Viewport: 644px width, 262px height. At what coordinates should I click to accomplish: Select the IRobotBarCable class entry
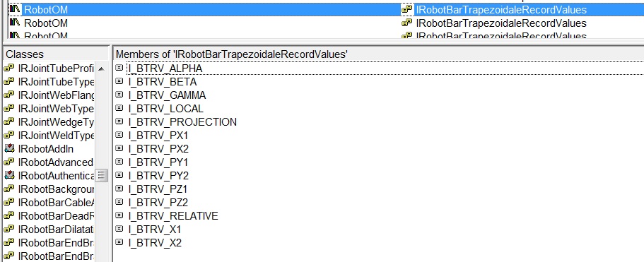(x=57, y=203)
